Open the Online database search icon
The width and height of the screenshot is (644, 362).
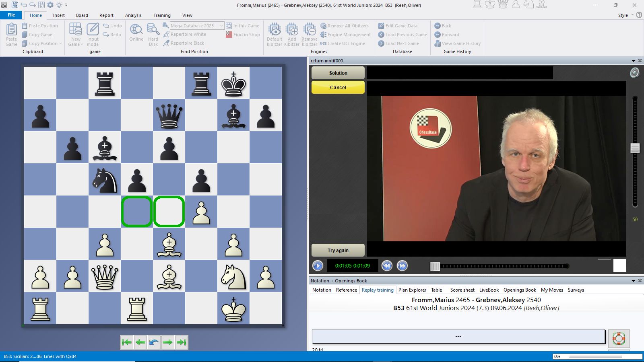[x=136, y=30]
